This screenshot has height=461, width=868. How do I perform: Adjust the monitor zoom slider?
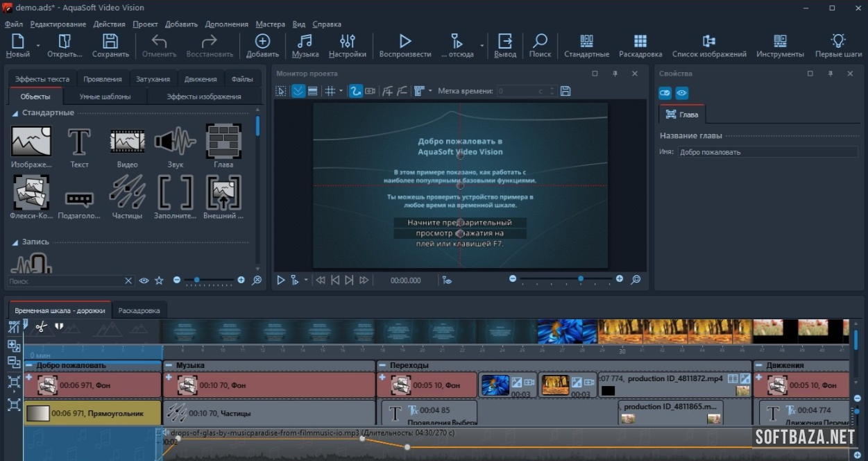pos(581,279)
